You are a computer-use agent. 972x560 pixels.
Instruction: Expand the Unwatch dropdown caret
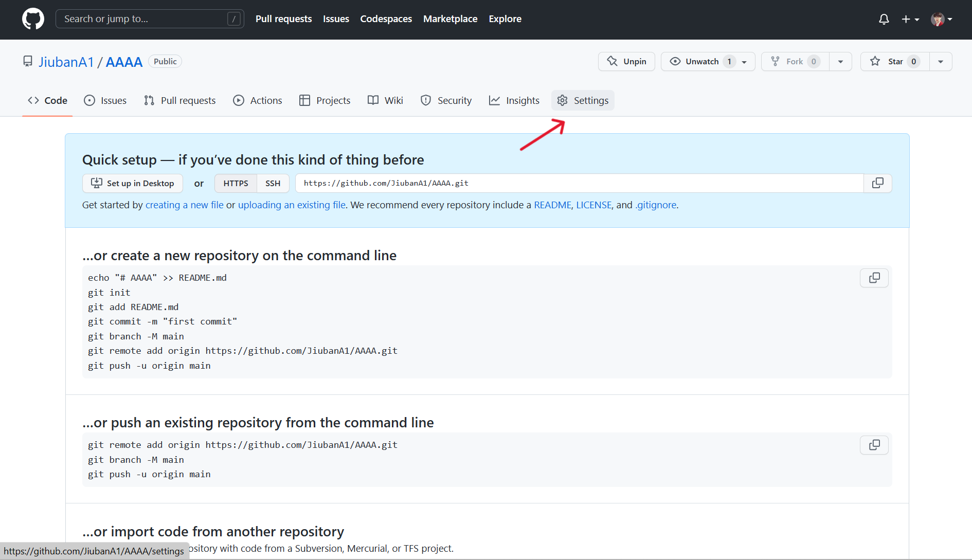point(744,62)
